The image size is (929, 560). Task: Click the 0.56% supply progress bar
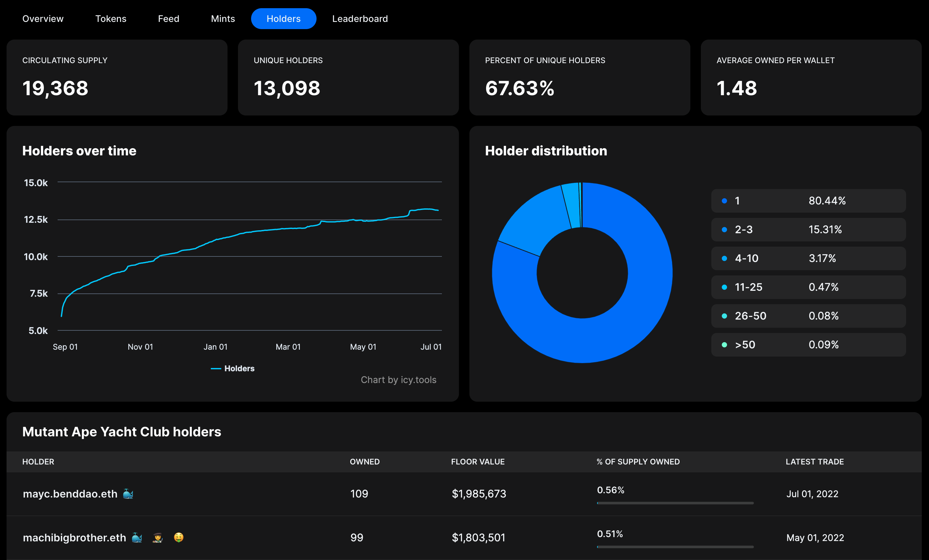(675, 503)
